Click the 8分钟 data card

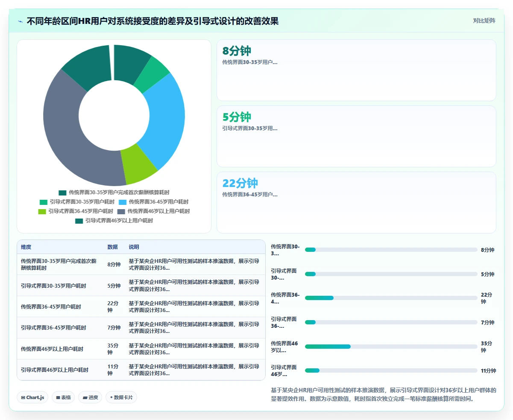pyautogui.click(x=356, y=70)
